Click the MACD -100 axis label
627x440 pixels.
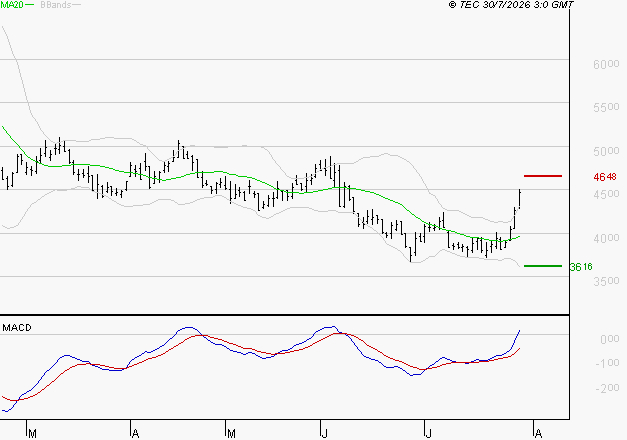[x=607, y=363]
